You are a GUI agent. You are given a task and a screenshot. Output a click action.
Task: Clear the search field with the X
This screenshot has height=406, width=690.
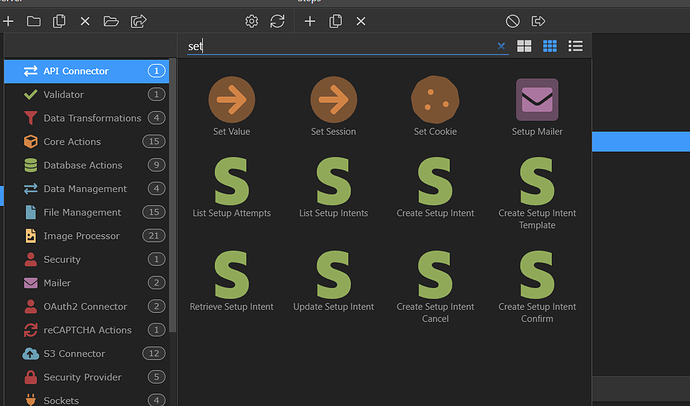[501, 46]
